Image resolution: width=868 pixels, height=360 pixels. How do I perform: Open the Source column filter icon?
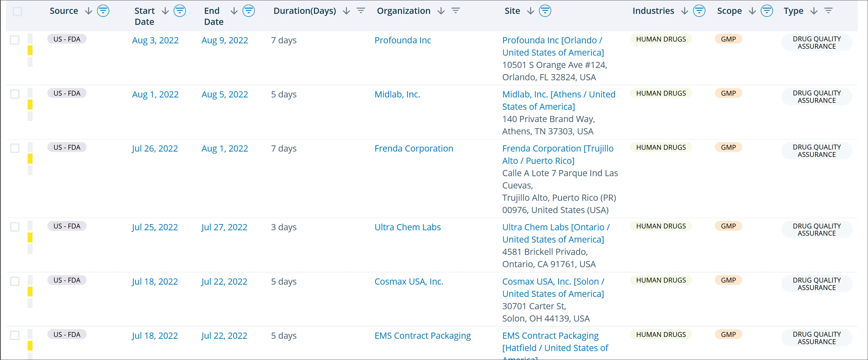coord(103,11)
